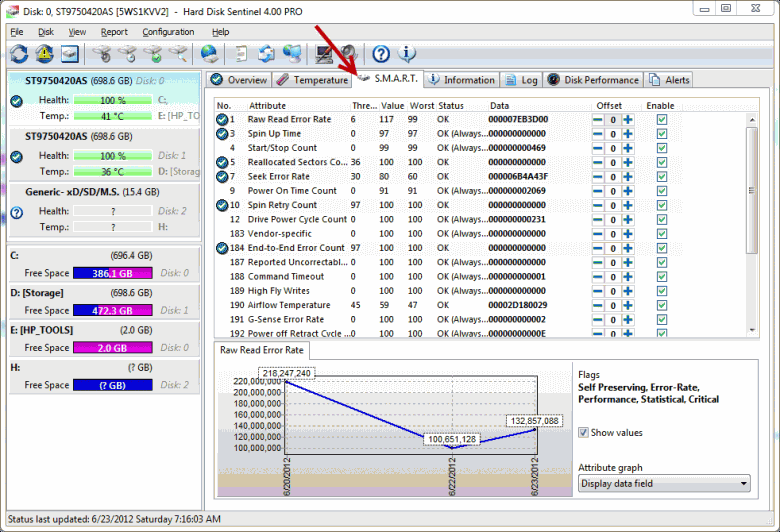
Task: Click the disk with green checkmark icon
Action: 153,53
